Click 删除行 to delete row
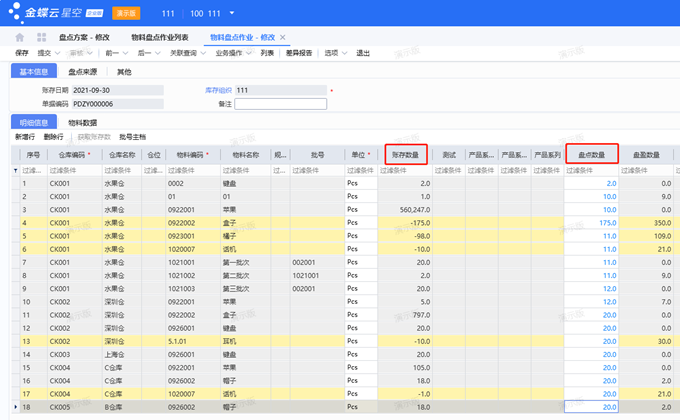This screenshot has height=420, width=680. click(x=53, y=136)
